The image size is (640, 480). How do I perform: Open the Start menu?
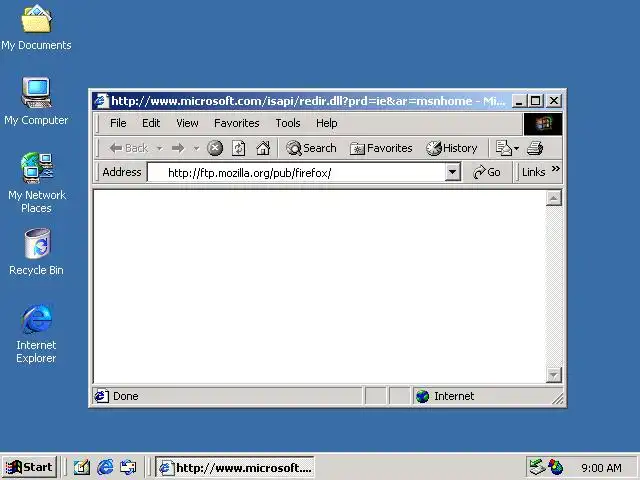click(29, 467)
